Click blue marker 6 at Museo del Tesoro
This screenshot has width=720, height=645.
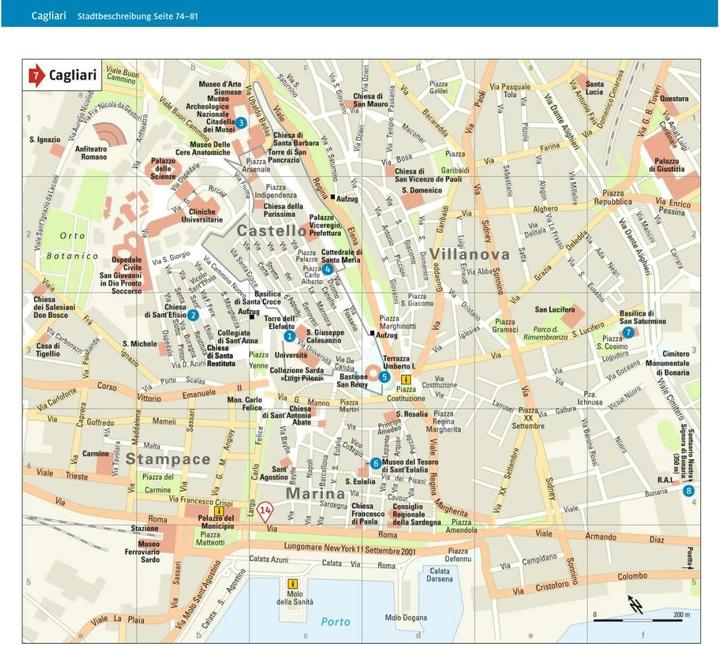(x=376, y=463)
